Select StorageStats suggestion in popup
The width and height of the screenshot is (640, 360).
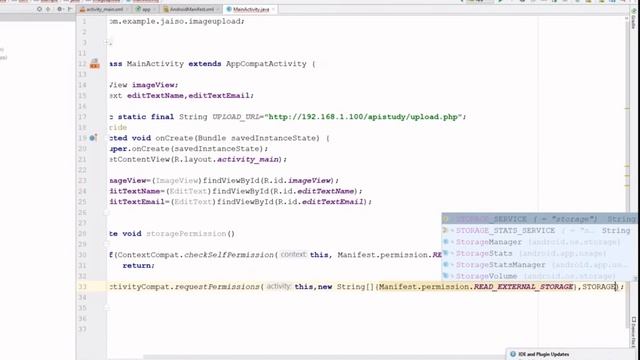(x=539, y=253)
